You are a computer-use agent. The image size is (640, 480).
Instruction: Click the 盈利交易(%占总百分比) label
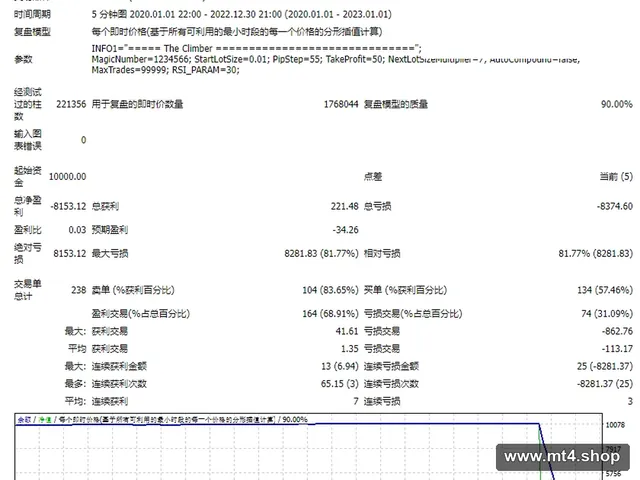click(141, 313)
